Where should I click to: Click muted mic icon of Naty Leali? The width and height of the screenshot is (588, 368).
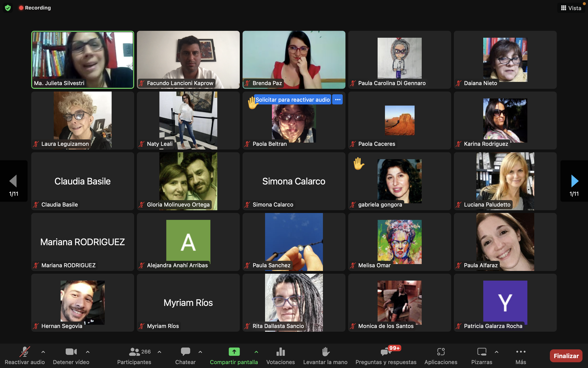point(142,144)
